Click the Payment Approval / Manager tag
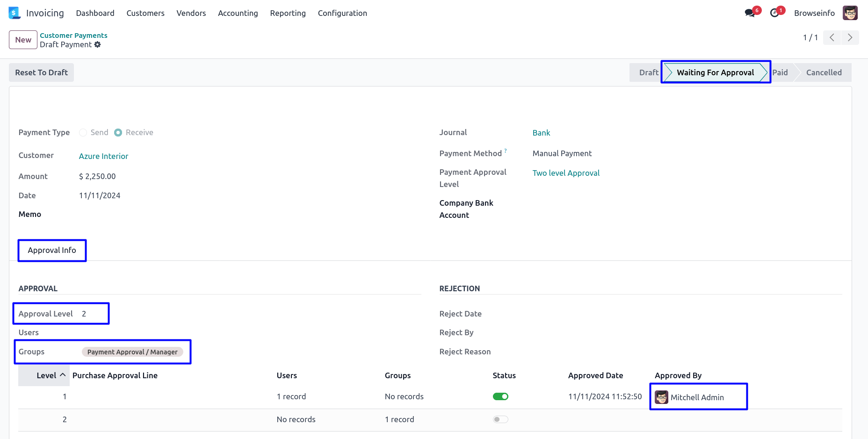 [132, 352]
